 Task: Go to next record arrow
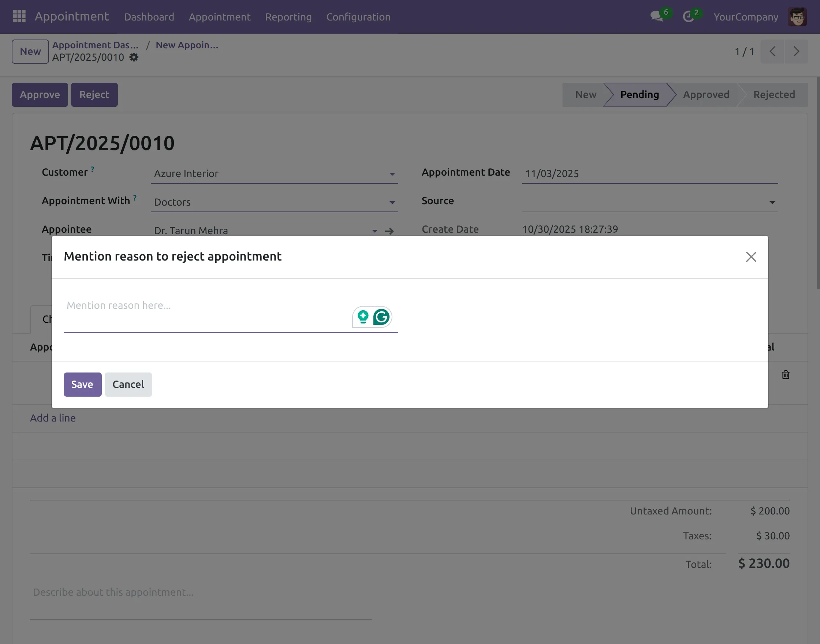(x=796, y=52)
